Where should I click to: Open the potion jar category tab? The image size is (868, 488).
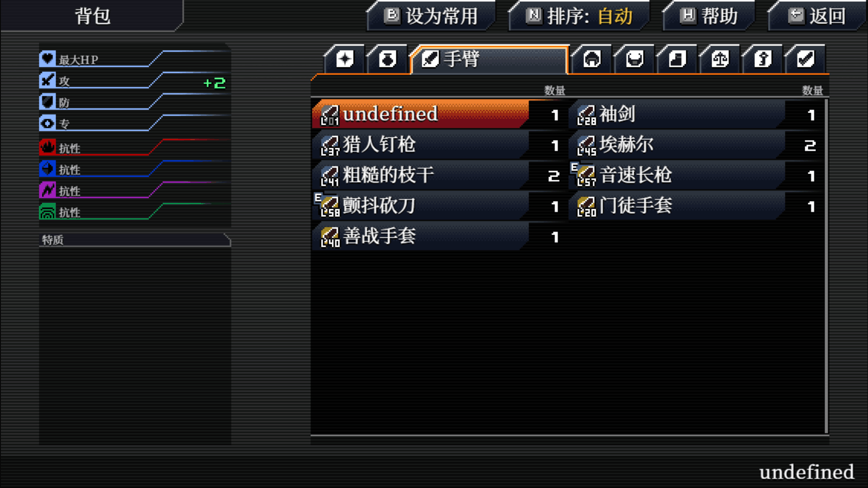387,59
